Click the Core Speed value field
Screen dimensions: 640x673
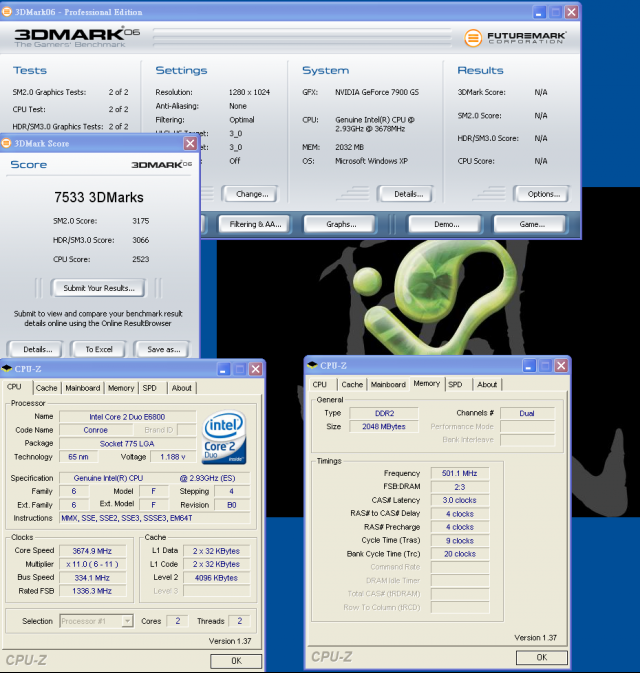point(92,551)
